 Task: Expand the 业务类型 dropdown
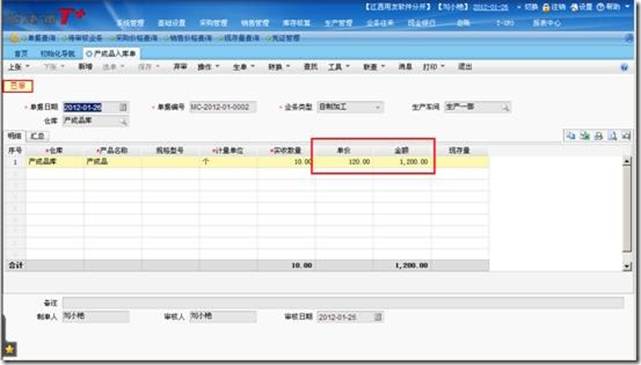coord(377,107)
